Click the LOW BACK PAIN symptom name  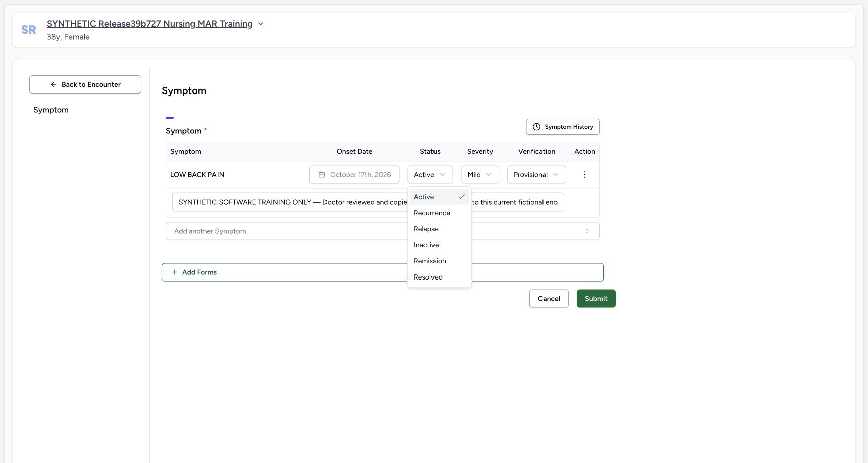tap(197, 175)
